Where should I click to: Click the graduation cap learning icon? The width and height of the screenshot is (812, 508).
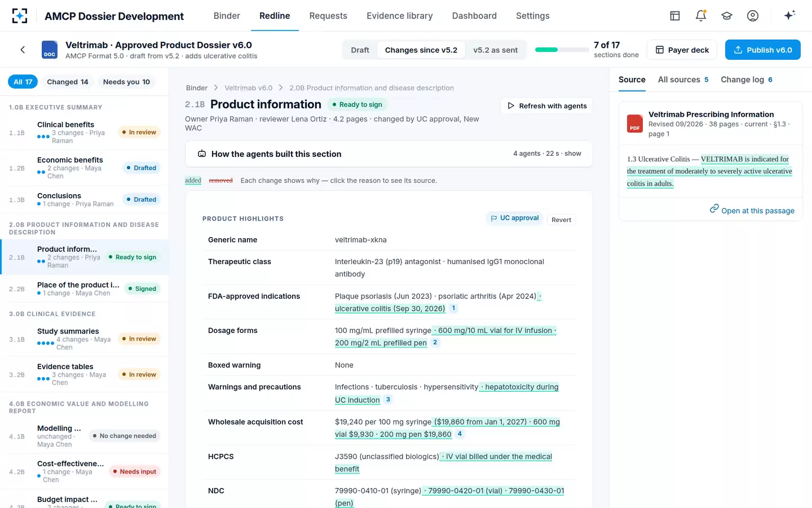click(x=727, y=16)
